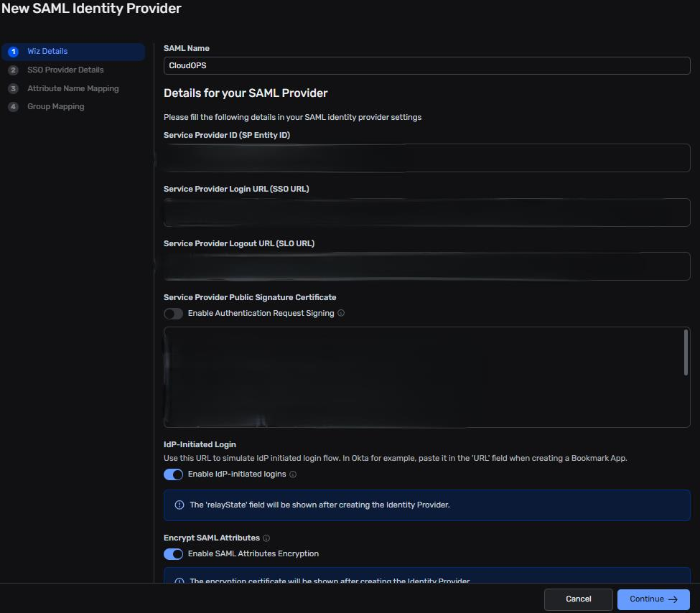Click the info icon next to Enable IdP-initiated logins
Viewport: 700px width, 613px height.
(x=293, y=474)
